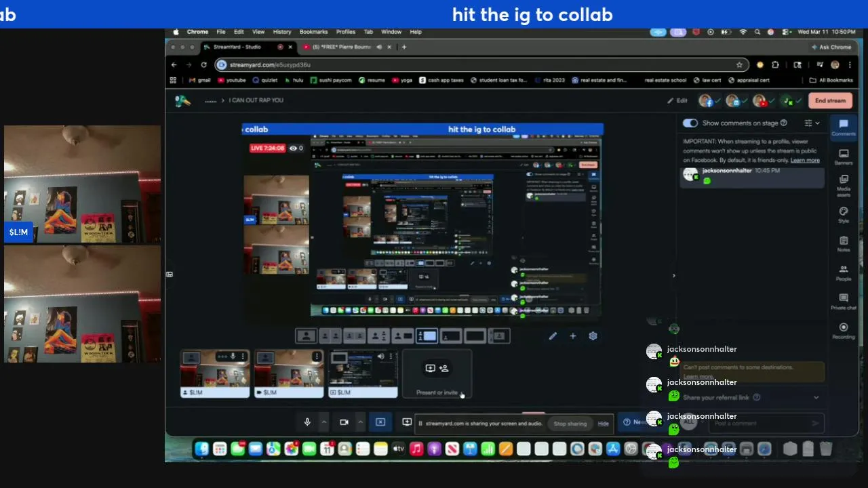Open a new Chrome tab
This screenshot has height=488, width=868.
[404, 47]
